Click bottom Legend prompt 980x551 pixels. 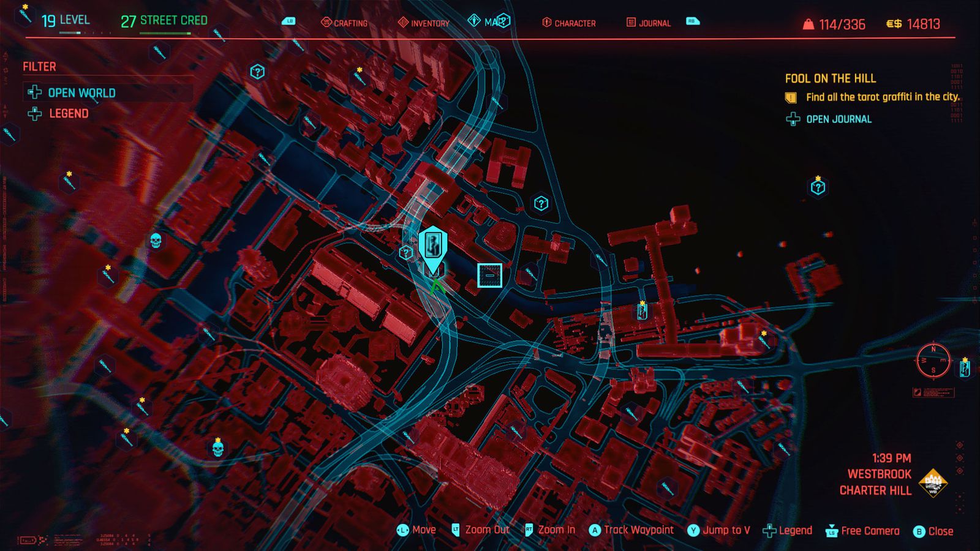coord(787,531)
